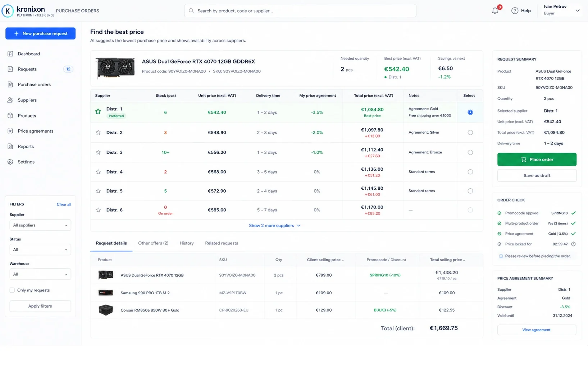The image size is (588, 368).
Task: Click the Kronixon logo icon
Action: (8, 11)
